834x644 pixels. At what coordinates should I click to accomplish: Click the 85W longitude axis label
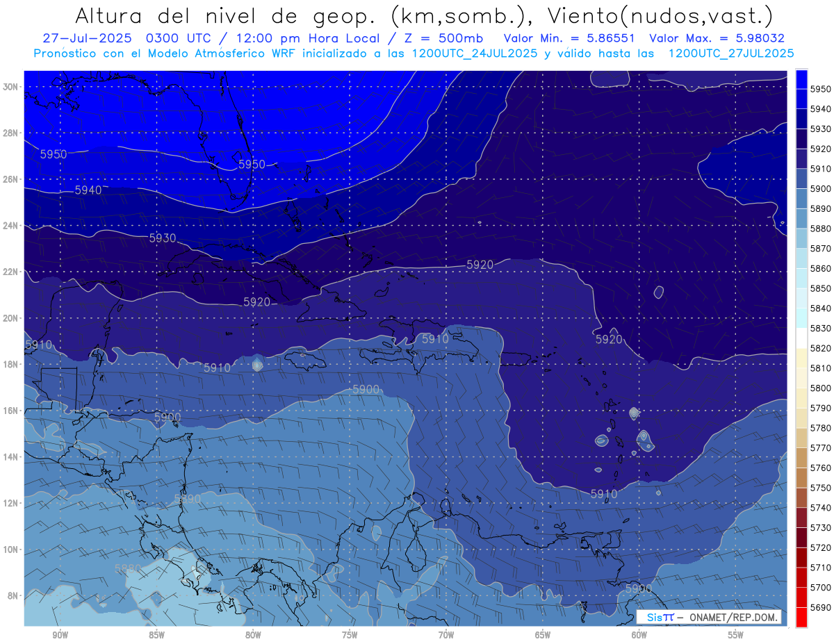click(x=156, y=635)
